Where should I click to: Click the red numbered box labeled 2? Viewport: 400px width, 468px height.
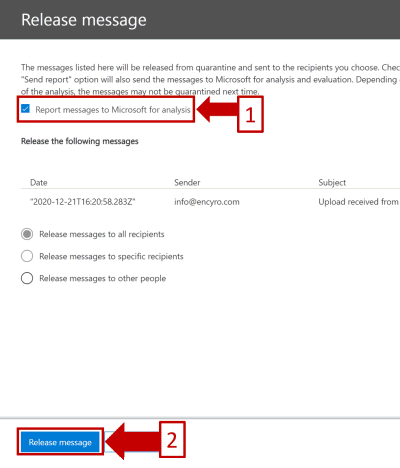[172, 439]
